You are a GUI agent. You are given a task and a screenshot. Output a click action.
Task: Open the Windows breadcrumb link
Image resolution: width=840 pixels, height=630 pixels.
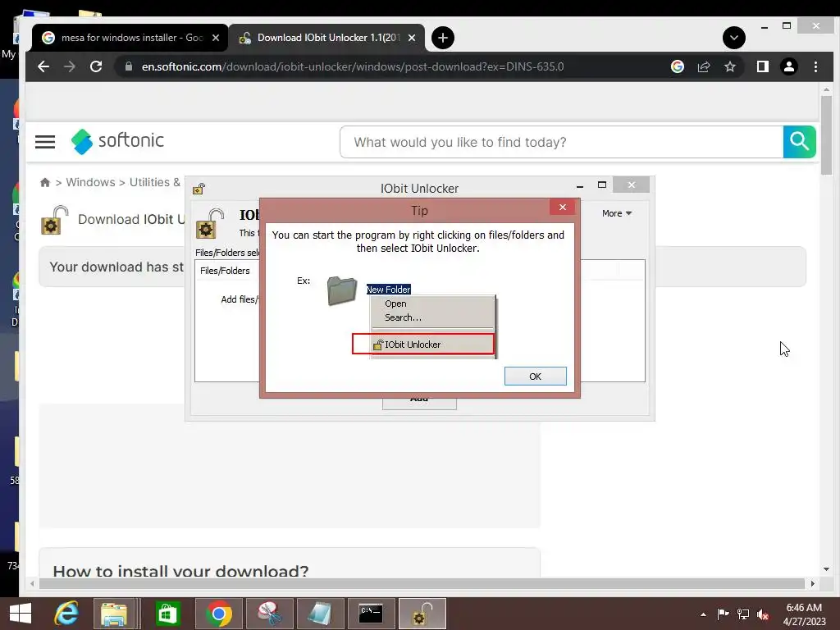(90, 182)
